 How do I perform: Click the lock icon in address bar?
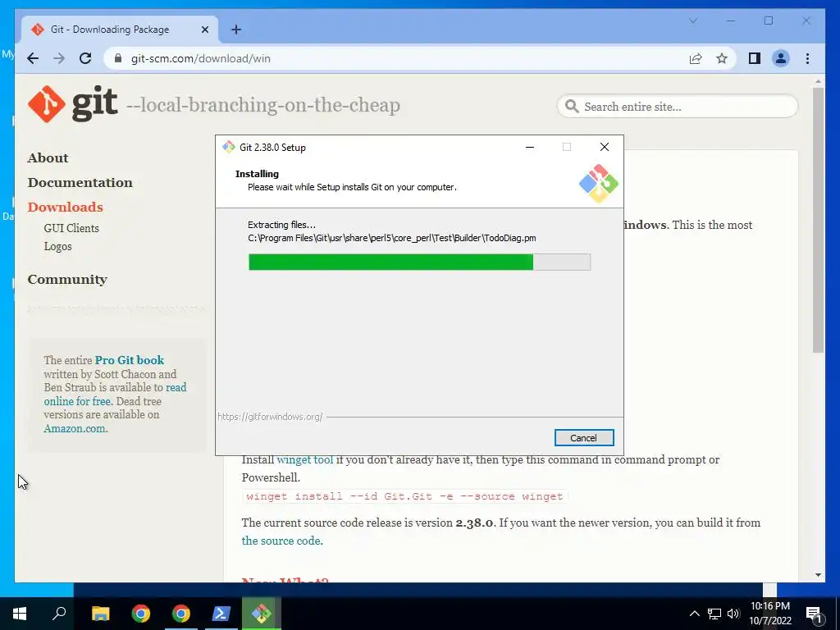coord(118,58)
